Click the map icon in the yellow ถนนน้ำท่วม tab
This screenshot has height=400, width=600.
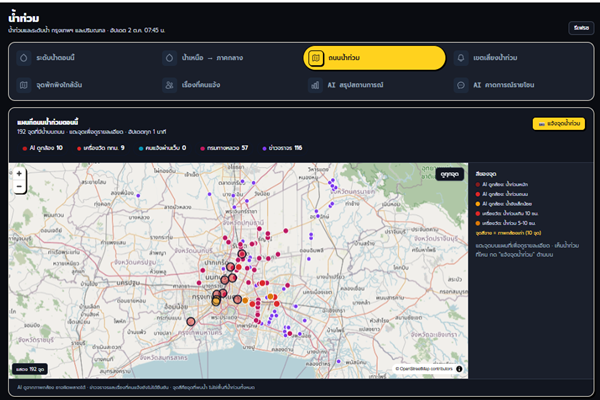(x=316, y=58)
